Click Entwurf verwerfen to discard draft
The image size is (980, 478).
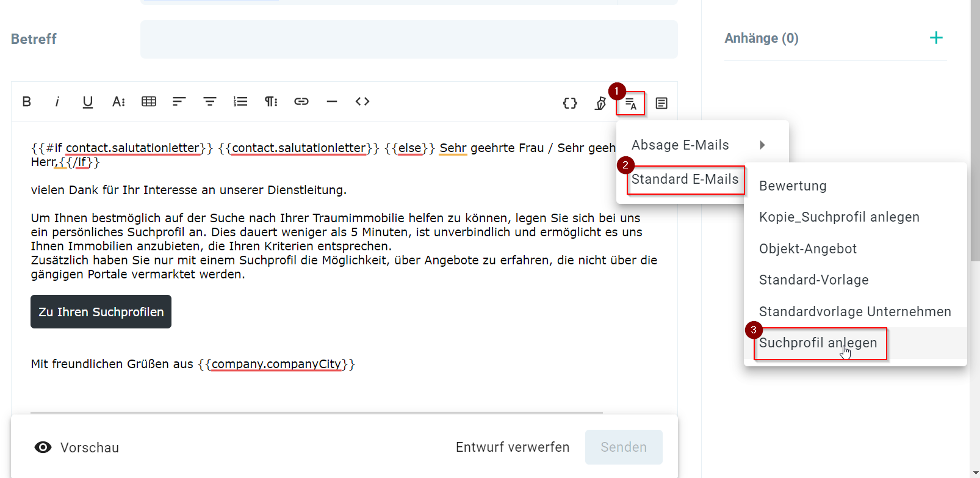[x=512, y=447]
